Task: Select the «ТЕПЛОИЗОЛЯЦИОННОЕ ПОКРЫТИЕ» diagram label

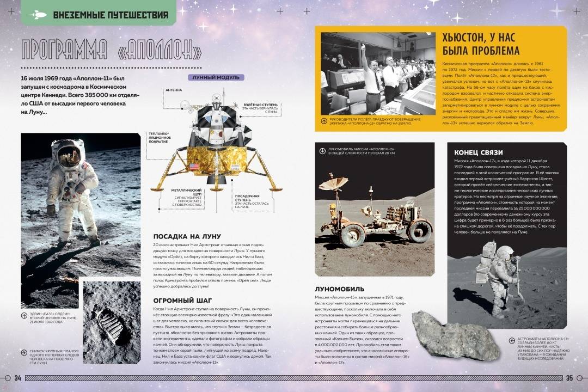Action: click(x=158, y=137)
